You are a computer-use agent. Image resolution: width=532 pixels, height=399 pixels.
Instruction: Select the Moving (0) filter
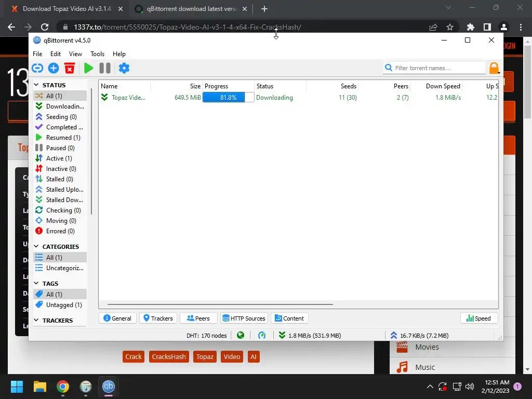[x=60, y=221]
